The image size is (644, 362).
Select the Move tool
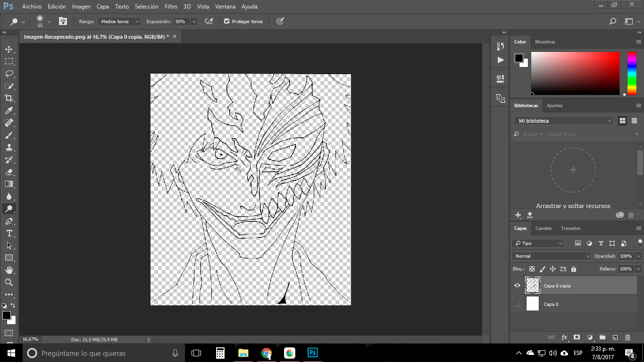(9, 49)
